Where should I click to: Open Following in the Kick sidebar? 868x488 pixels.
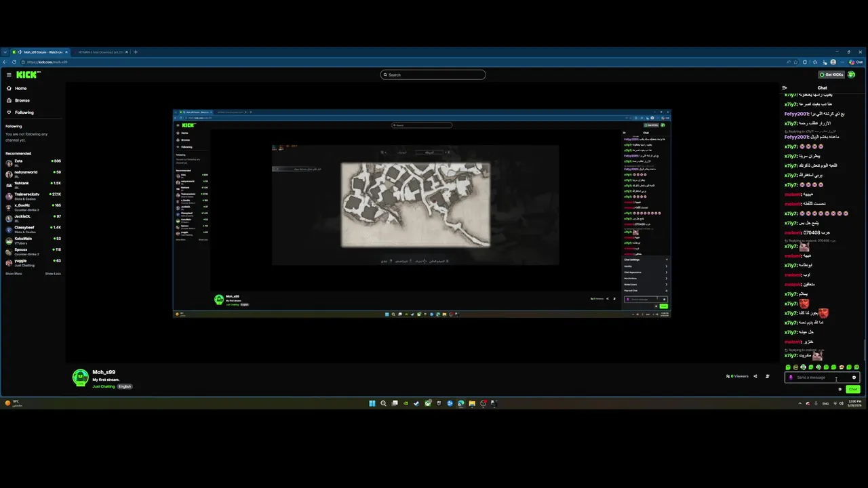[20, 113]
